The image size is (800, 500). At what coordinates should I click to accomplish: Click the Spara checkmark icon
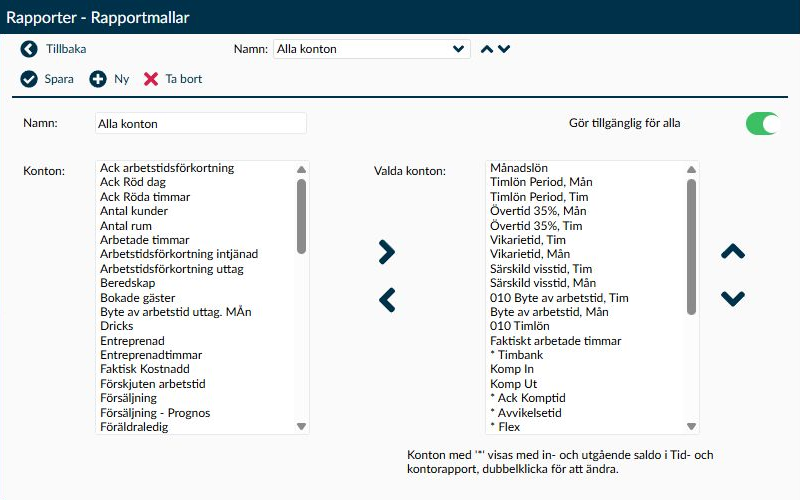29,79
